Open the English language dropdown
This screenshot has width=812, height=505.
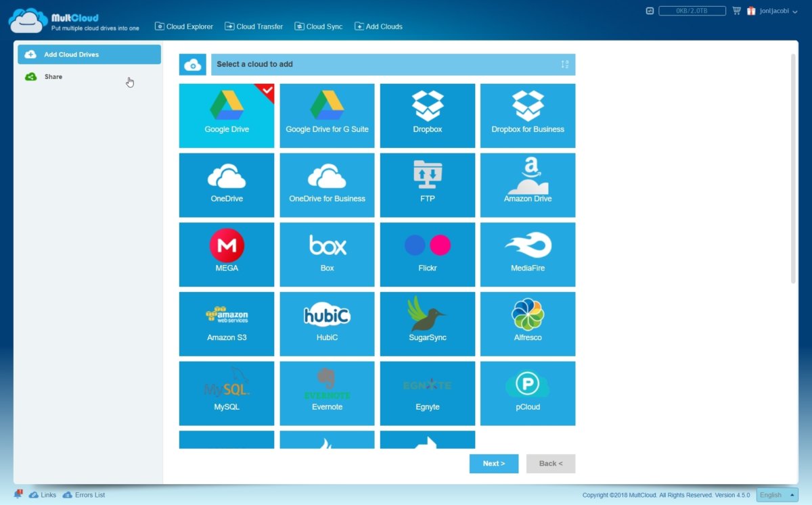(777, 495)
